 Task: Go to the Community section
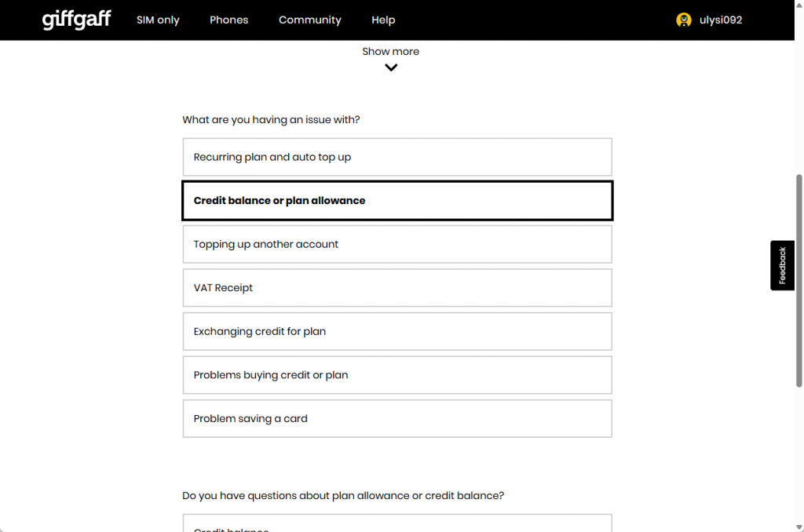(309, 20)
